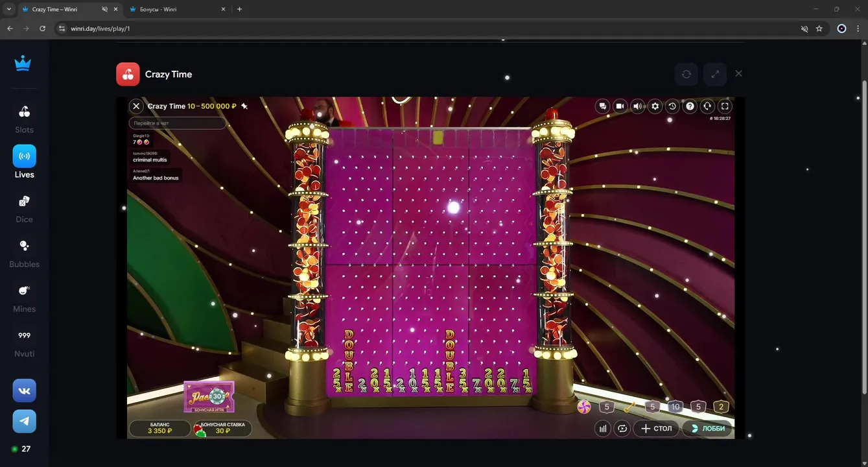Click the online count 27 indicator
868x467 pixels.
coord(21,449)
